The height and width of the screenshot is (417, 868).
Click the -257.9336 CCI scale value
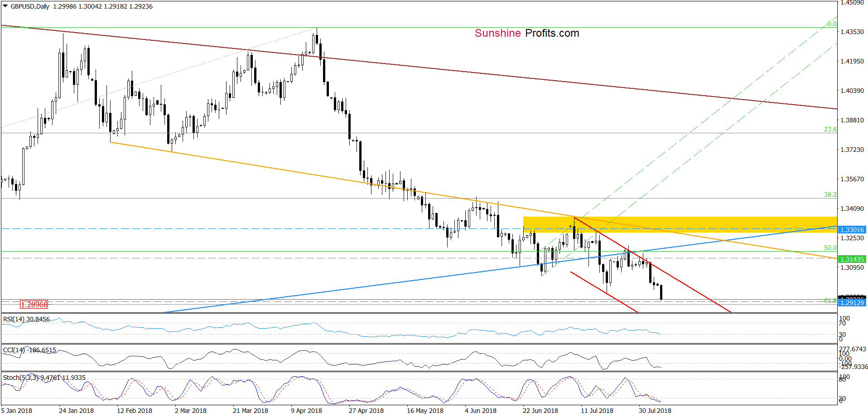tap(854, 367)
